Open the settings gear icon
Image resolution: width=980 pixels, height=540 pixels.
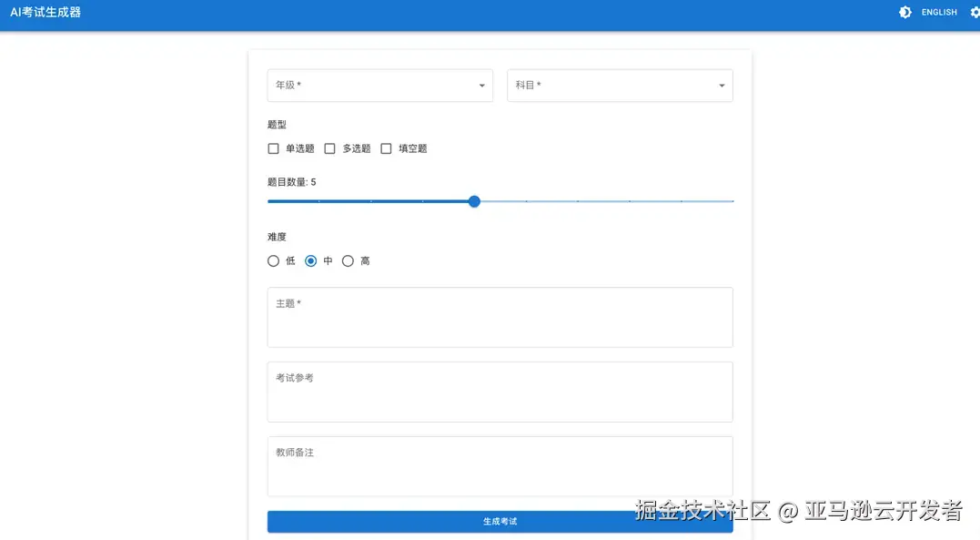point(975,12)
